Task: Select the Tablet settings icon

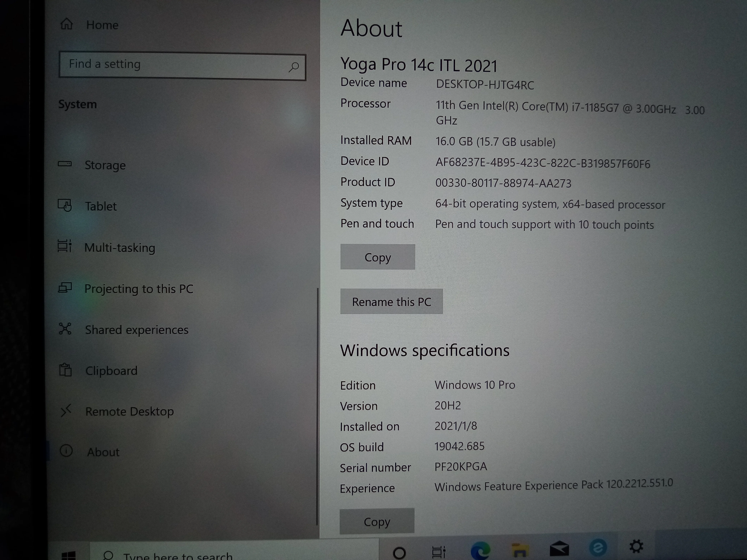Action: tap(65, 205)
